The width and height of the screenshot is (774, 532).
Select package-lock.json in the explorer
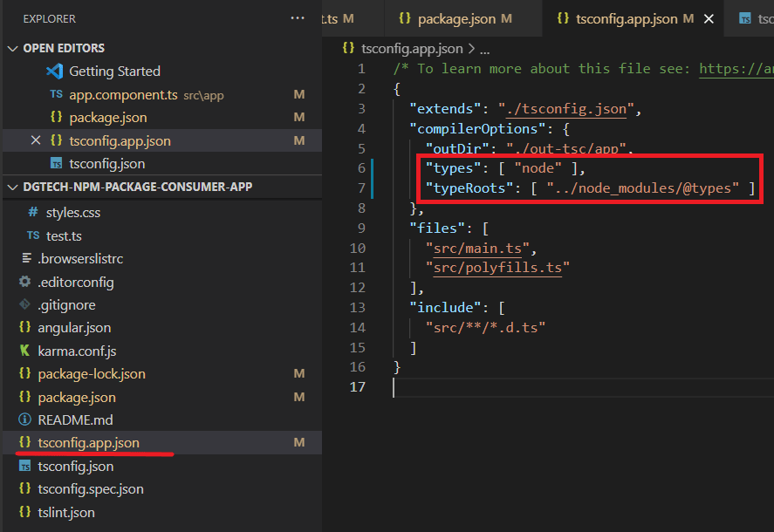coord(92,373)
